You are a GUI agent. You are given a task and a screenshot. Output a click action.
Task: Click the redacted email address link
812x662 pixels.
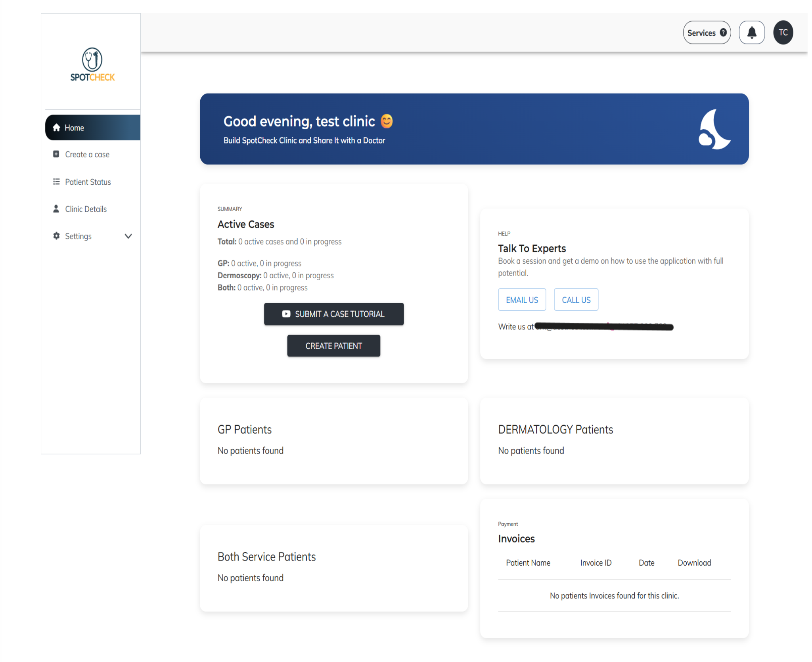tap(604, 327)
